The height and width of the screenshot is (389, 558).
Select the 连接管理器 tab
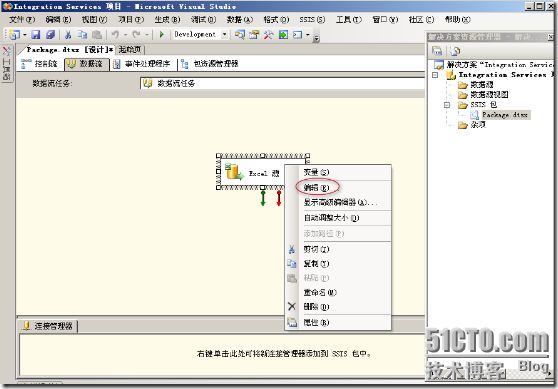(x=48, y=326)
